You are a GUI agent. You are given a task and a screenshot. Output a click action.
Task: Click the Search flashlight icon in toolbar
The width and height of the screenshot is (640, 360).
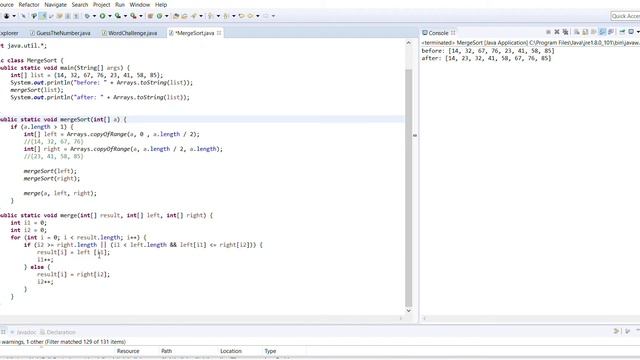tap(193, 16)
